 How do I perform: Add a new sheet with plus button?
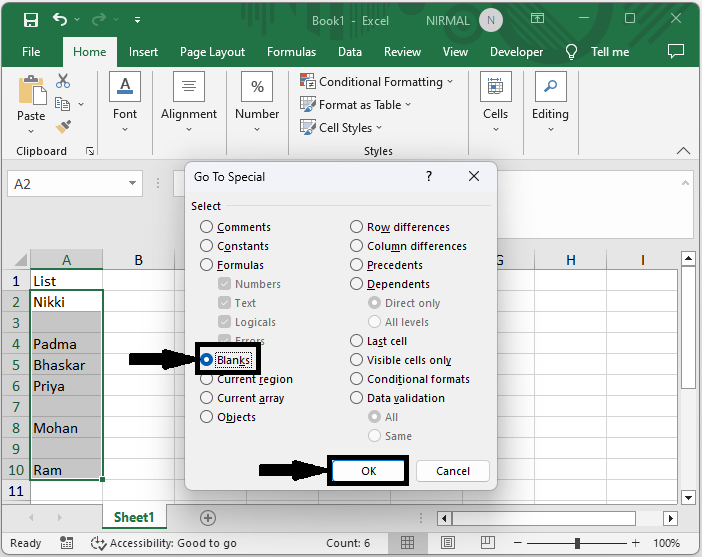tap(207, 518)
